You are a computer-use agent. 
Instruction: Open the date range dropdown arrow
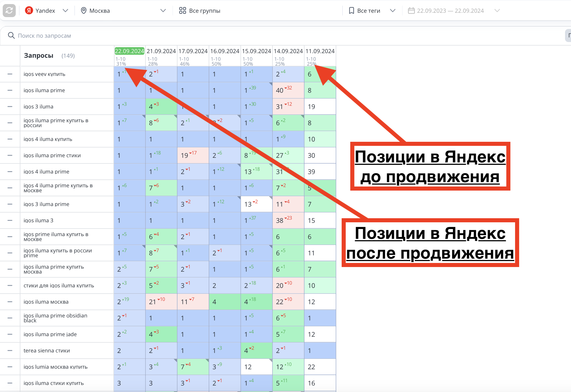coord(497,11)
